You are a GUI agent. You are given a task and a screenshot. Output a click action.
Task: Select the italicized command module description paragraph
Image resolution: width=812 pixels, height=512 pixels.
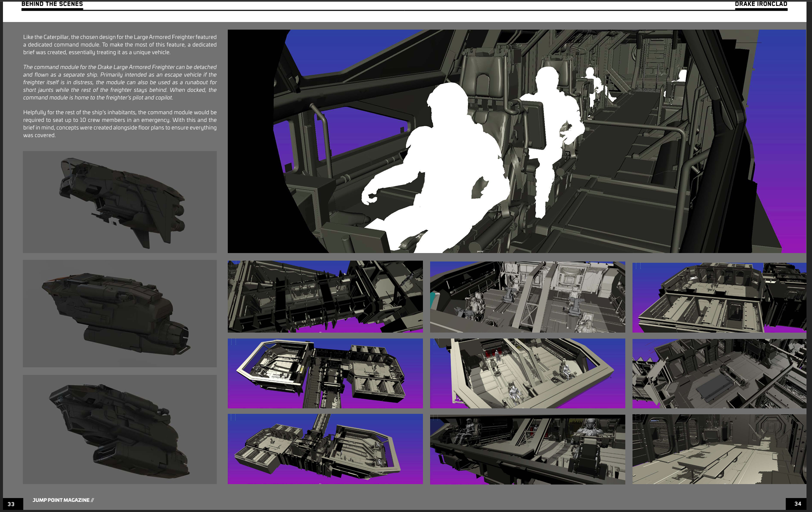[120, 82]
